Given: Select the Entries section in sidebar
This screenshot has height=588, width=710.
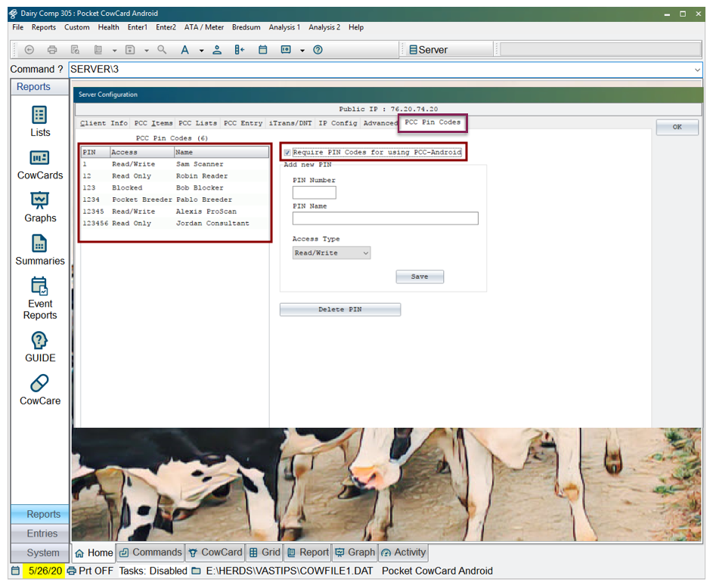Looking at the screenshot, I should coord(42,534).
